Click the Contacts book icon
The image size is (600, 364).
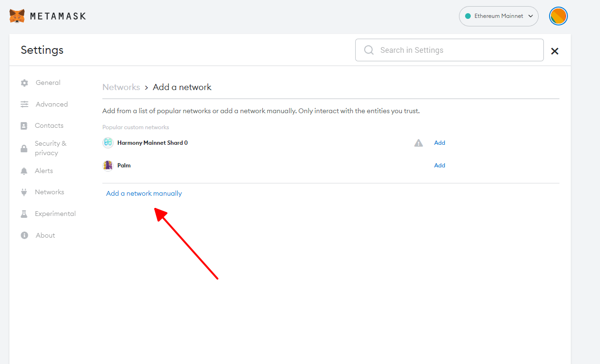tap(24, 126)
